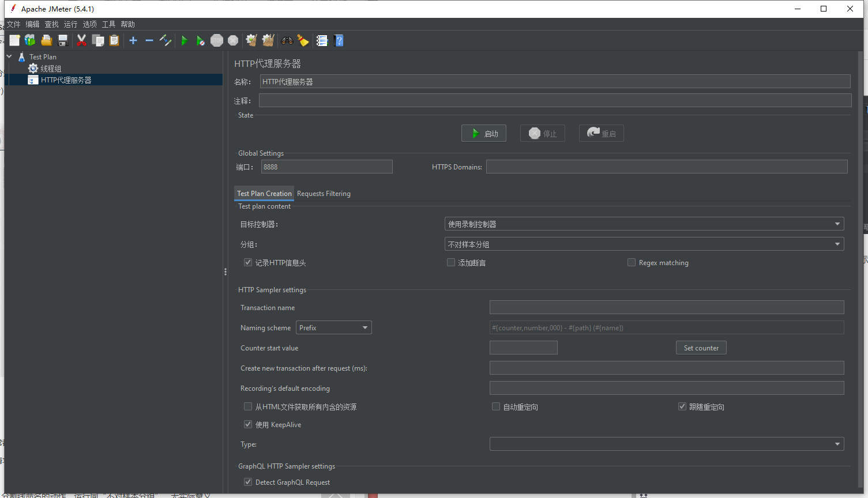This screenshot has width=868, height=498.
Task: Open the 工具 menu
Action: click(108, 24)
